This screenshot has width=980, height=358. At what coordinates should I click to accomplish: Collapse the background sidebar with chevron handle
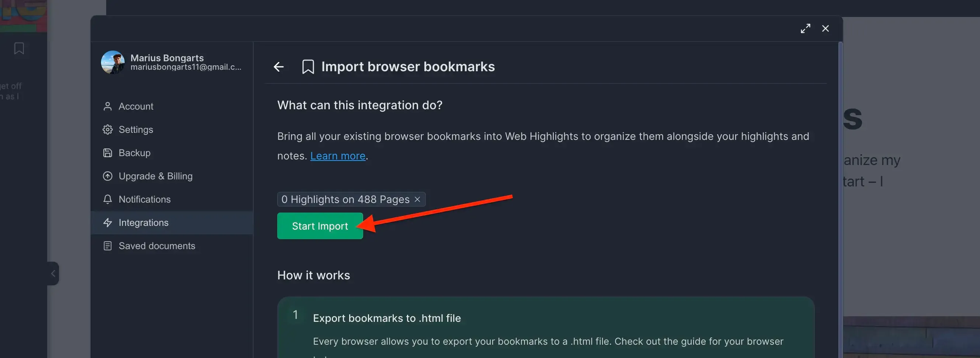(53, 273)
